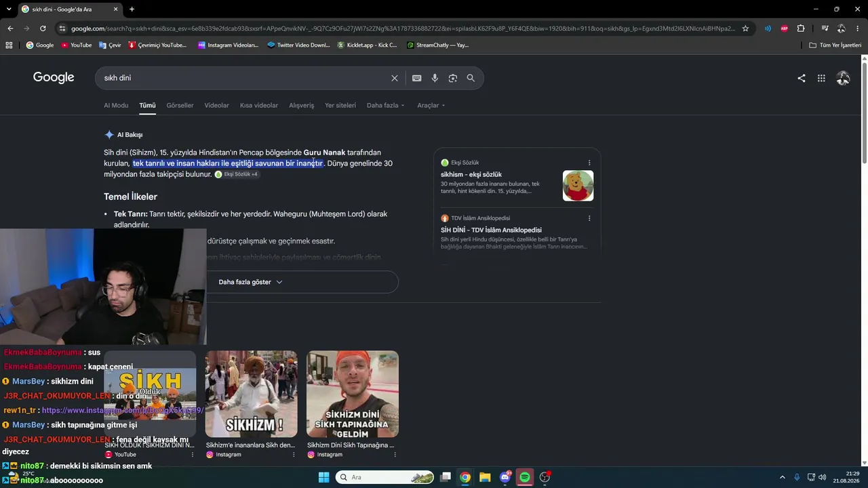The width and height of the screenshot is (868, 488).
Task: Open the Chrome apps grid in bookmarks bar
Action: [x=9, y=45]
